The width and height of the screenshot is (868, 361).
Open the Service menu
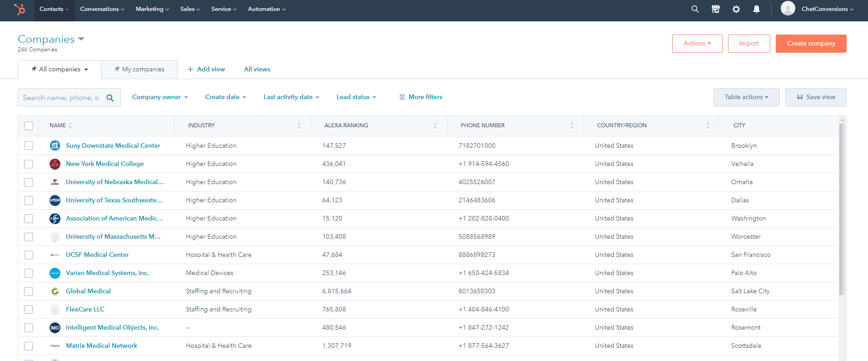pos(224,9)
